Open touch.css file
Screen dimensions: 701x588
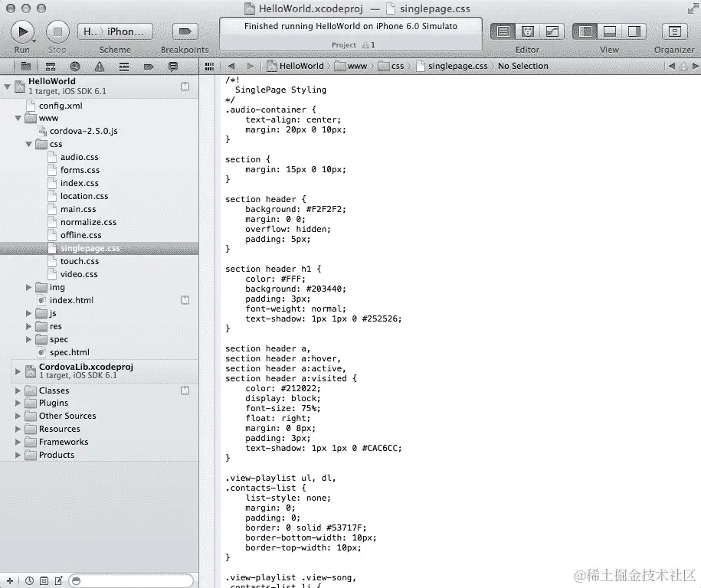(x=80, y=261)
